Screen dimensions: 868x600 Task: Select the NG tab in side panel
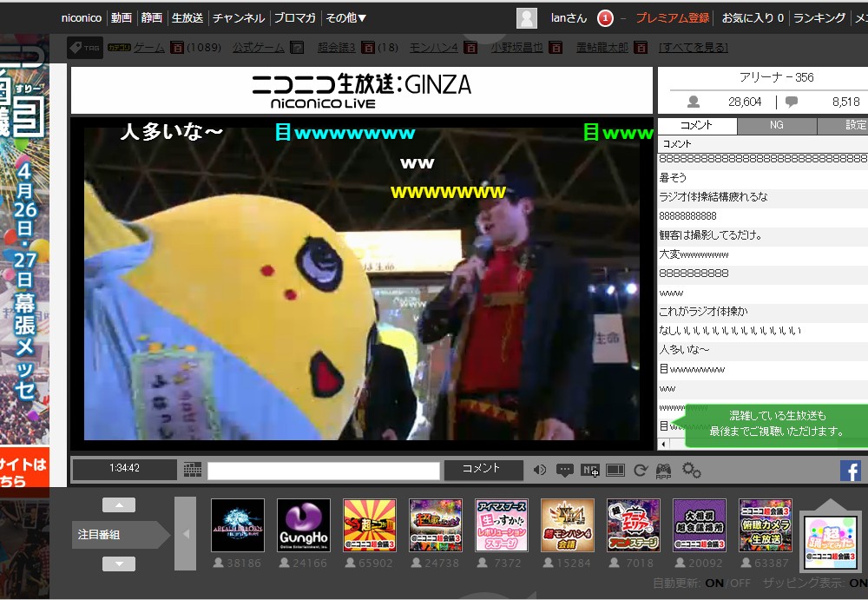(777, 125)
